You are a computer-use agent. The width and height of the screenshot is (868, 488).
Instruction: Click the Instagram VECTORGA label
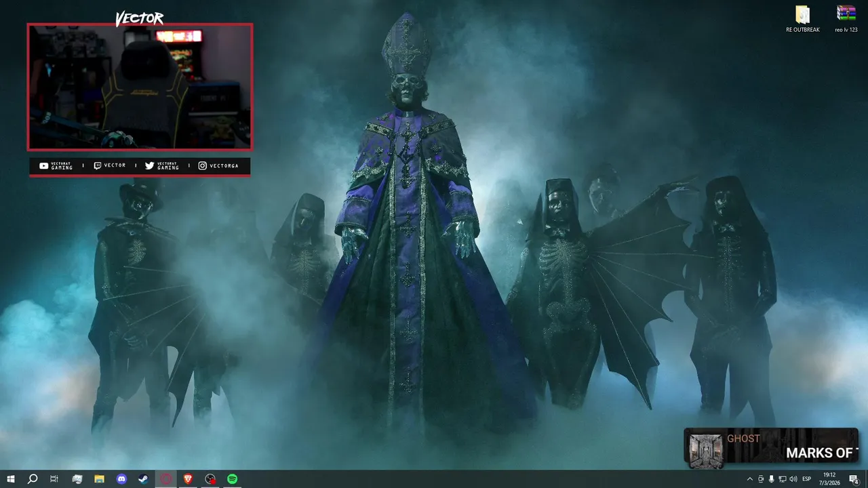[x=218, y=166]
